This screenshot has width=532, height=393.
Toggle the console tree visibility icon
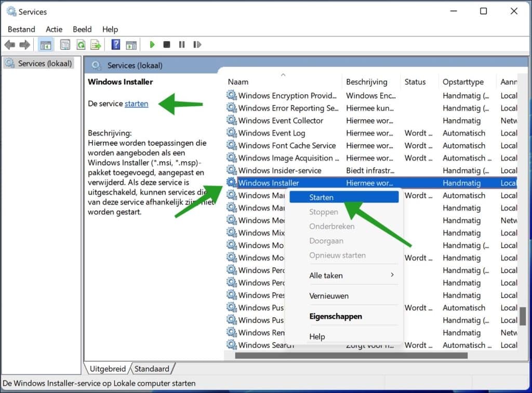46,44
